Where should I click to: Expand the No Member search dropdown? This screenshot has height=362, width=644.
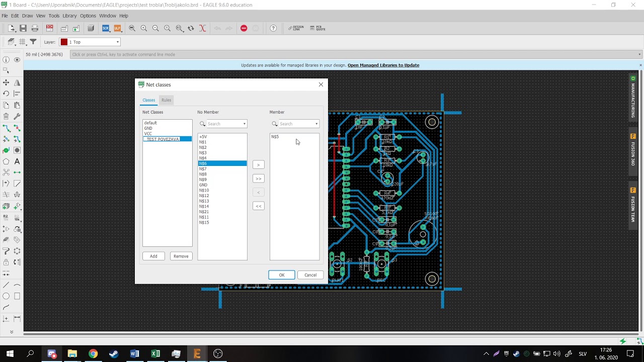coord(245,124)
